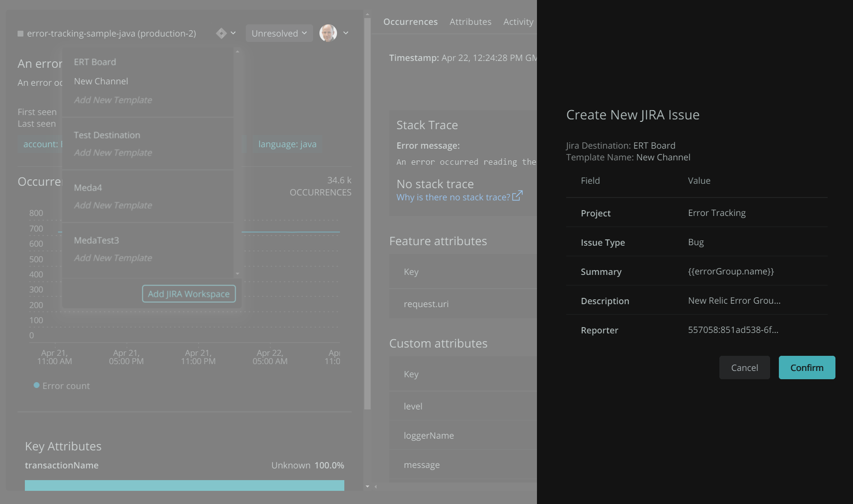Open the Unresolved status dropdown

[x=279, y=33]
